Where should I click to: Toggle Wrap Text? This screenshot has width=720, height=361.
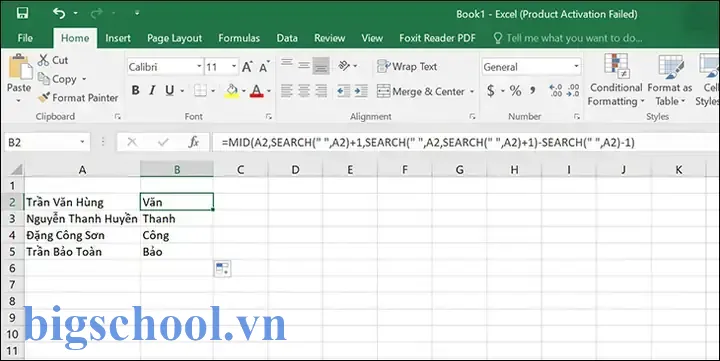407,67
